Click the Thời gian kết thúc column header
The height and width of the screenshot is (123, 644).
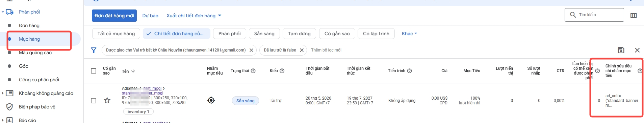[359, 71]
